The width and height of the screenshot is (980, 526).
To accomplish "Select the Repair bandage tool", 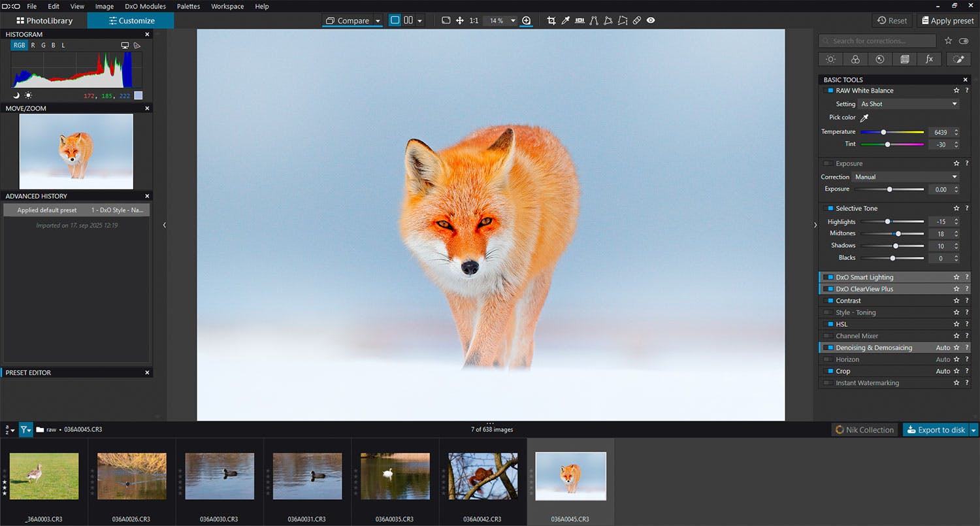I will click(636, 21).
